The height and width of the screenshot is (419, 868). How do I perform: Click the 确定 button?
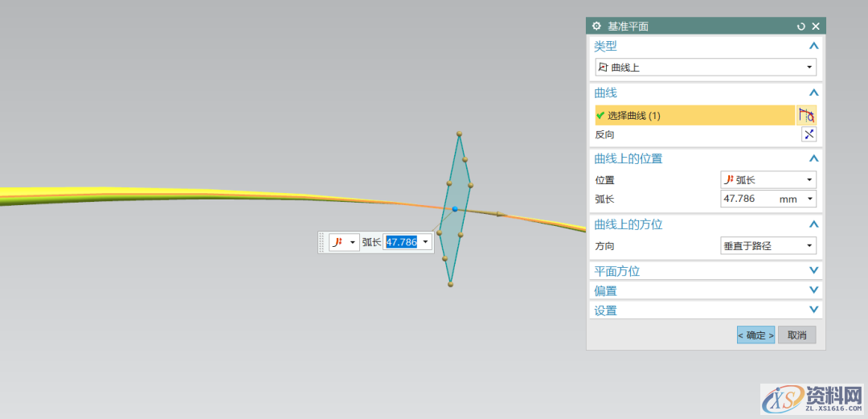click(x=755, y=335)
